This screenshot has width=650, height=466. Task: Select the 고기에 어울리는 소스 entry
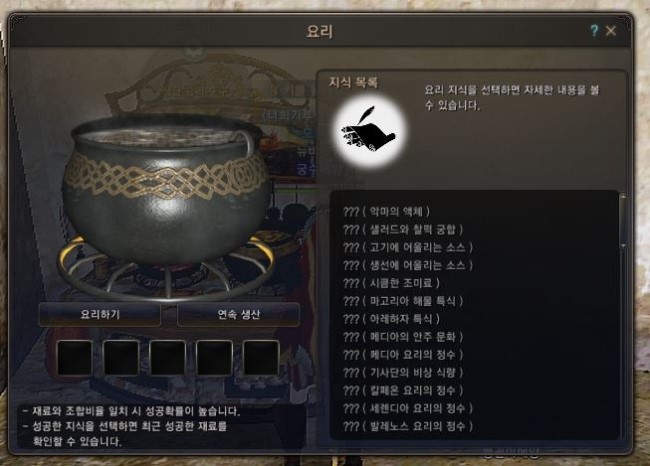point(408,248)
